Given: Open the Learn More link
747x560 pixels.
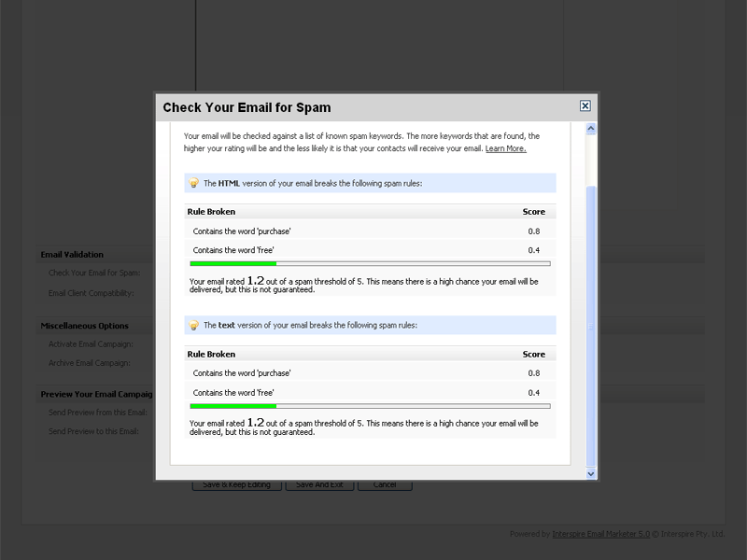Looking at the screenshot, I should point(505,148).
